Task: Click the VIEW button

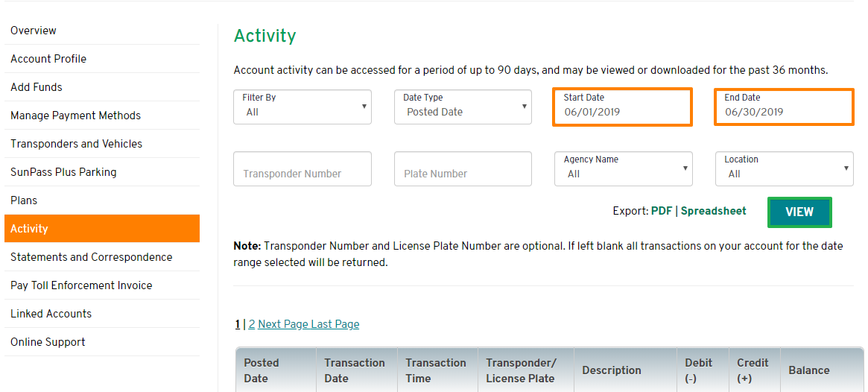Action: (x=799, y=212)
